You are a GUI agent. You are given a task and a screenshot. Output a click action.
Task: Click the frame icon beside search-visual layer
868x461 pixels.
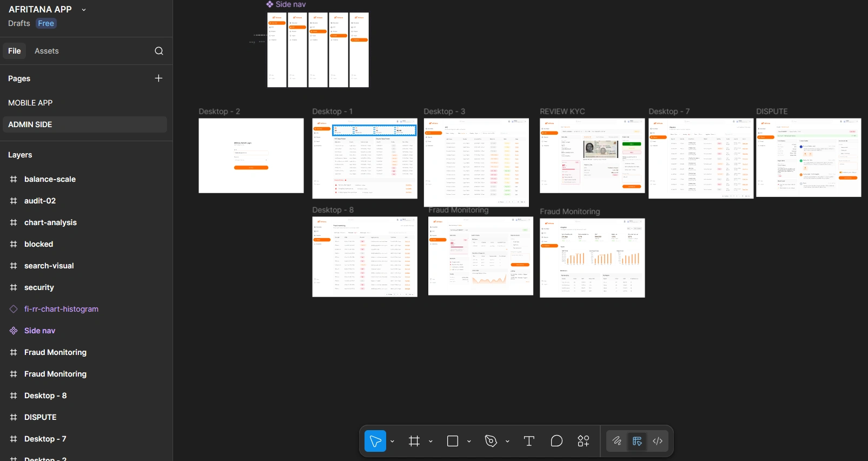pyautogui.click(x=14, y=266)
